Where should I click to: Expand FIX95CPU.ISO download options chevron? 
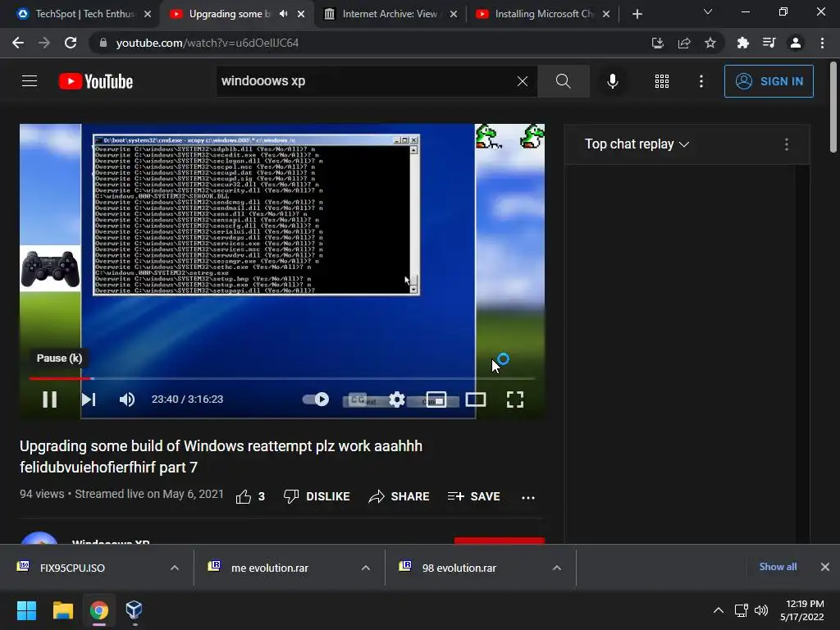[x=175, y=568]
